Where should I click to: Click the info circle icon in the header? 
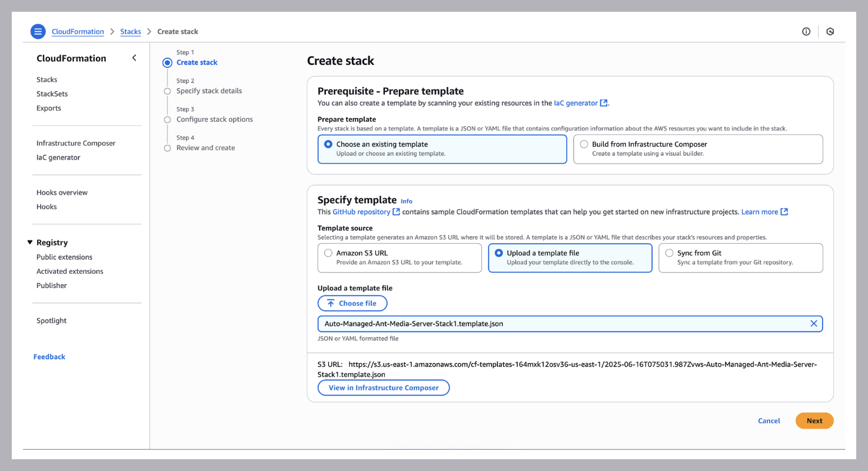[806, 32]
